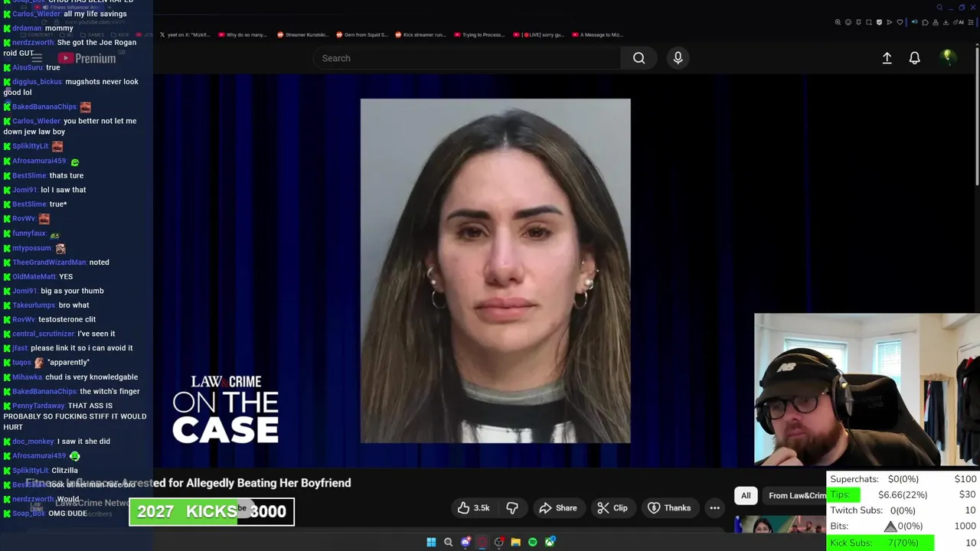The width and height of the screenshot is (980, 551).
Task: Click the send/play arrow icon in browser toolbar
Action: 890,22
